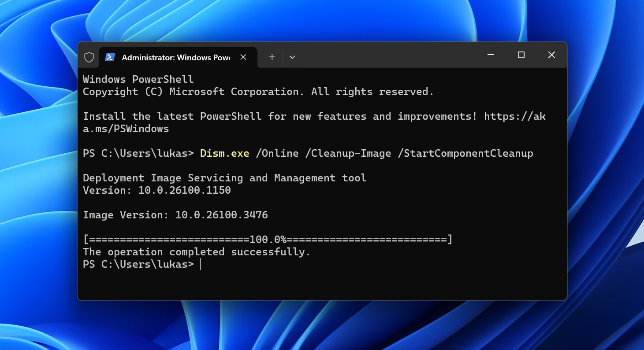This screenshot has width=644, height=350.
Task: Select the Administrator: Windows PowerShell tab
Action: 178,57
